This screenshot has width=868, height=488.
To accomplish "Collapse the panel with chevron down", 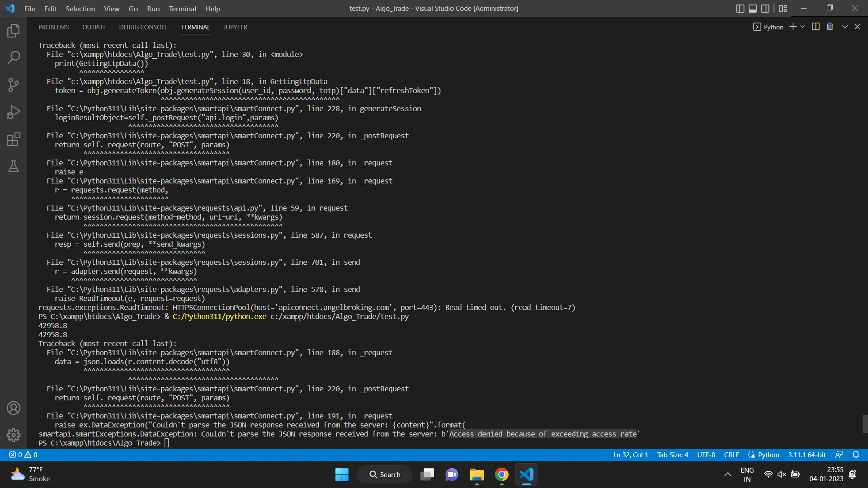I will pos(844,27).
